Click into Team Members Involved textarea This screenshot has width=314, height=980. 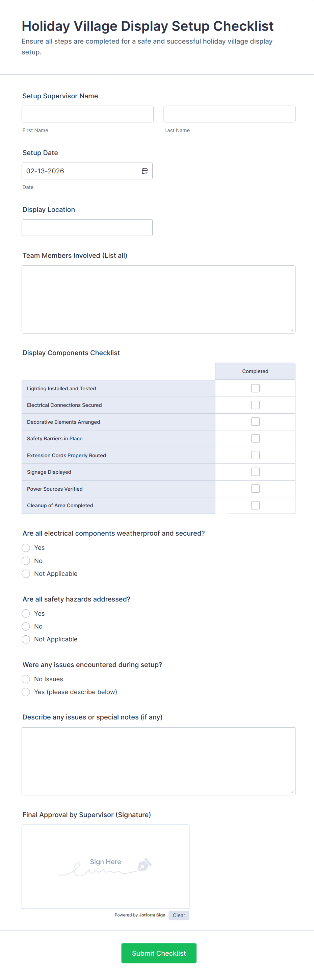[x=158, y=299]
